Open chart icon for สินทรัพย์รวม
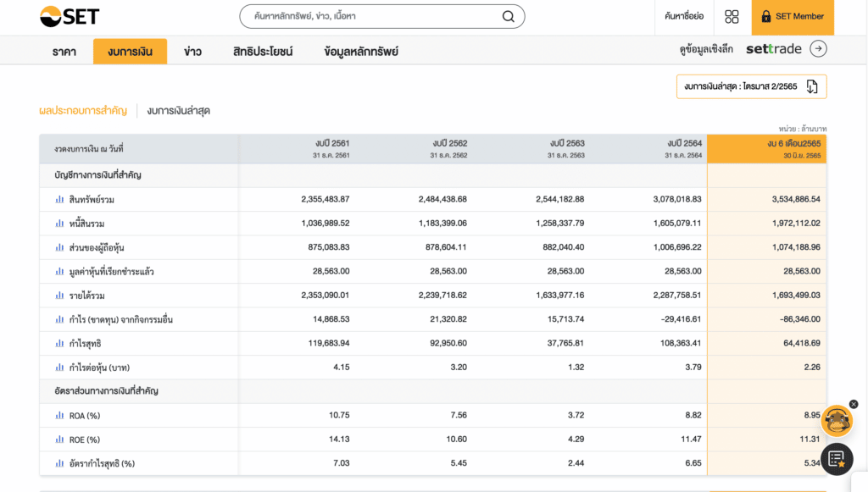 60,200
